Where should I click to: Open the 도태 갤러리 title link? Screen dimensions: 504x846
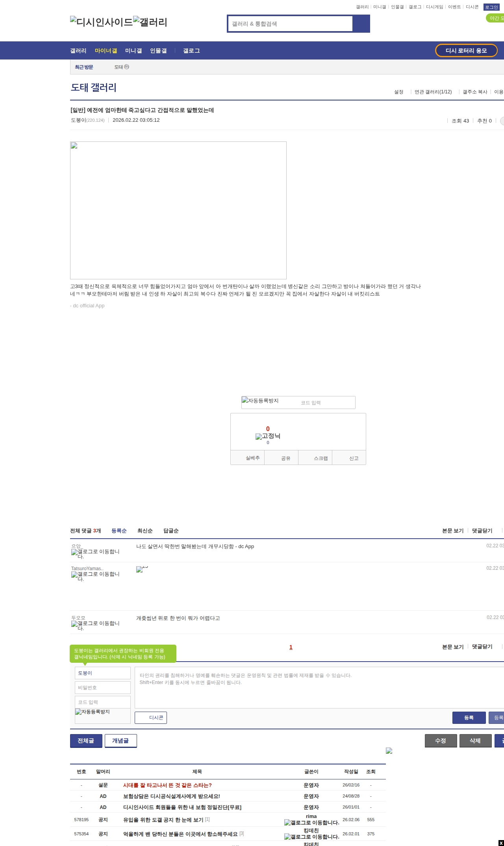tap(94, 87)
